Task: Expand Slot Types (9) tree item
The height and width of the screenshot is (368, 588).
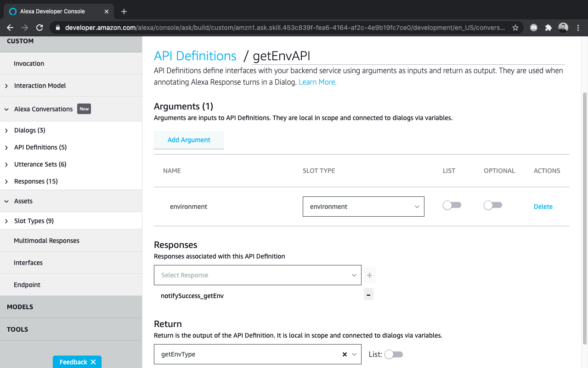Action: (x=6, y=221)
